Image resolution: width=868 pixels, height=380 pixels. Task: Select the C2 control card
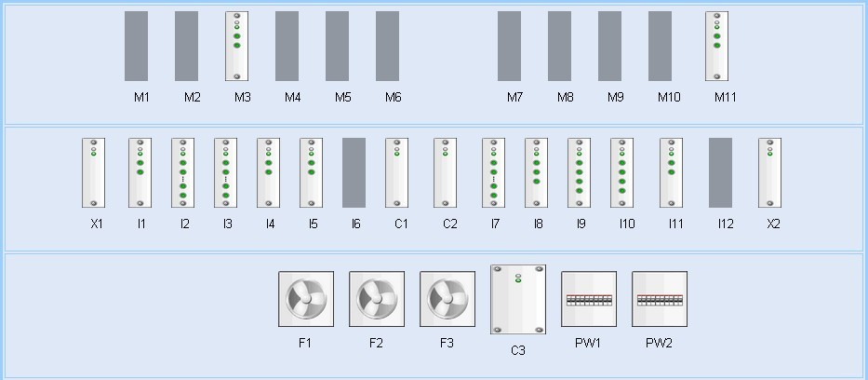tap(445, 173)
